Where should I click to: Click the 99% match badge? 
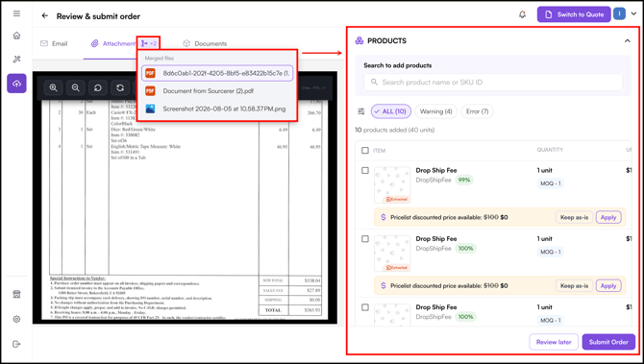(x=465, y=180)
